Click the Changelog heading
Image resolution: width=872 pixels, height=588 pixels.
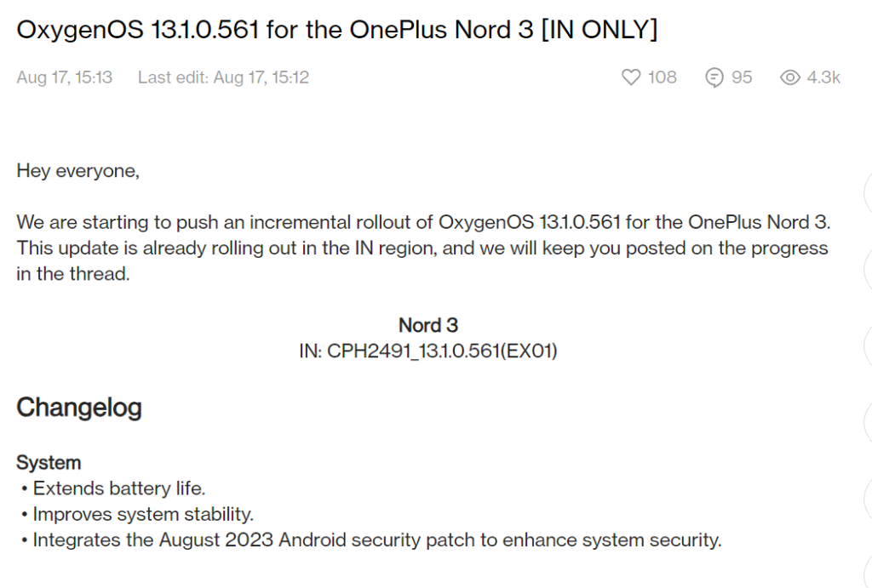[79, 408]
